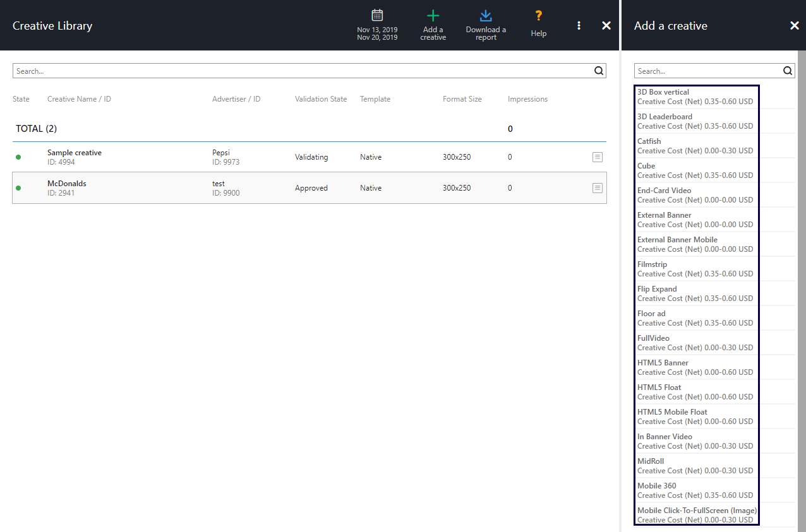
Task: Open the date range calendar picker
Action: click(377, 16)
